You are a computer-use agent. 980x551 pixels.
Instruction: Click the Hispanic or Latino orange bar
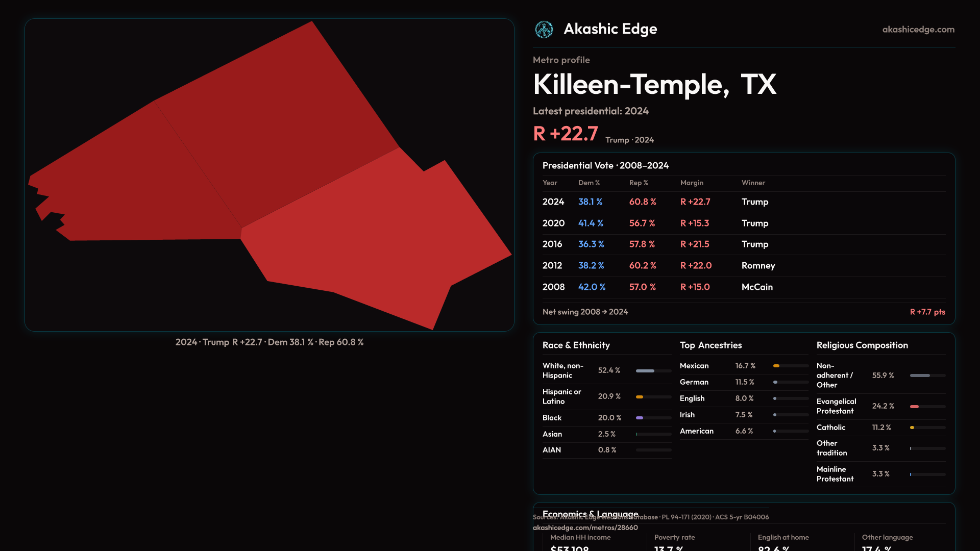[x=640, y=397]
